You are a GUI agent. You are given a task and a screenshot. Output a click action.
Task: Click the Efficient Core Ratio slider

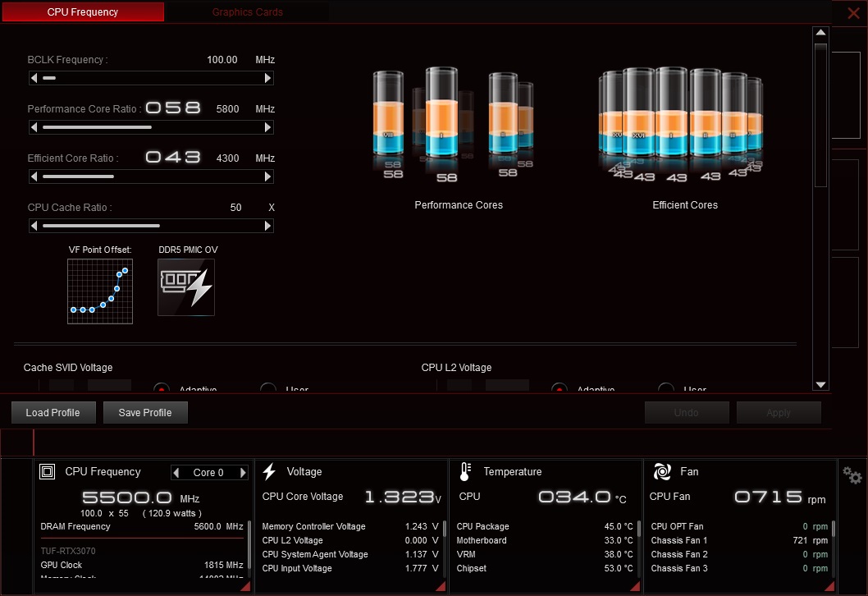(x=151, y=177)
